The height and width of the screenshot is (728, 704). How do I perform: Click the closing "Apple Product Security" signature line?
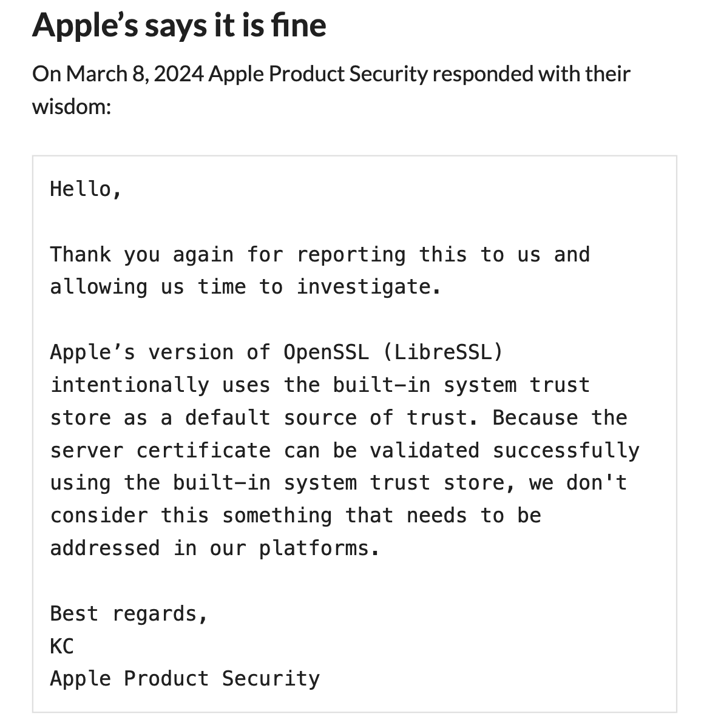[x=184, y=679]
